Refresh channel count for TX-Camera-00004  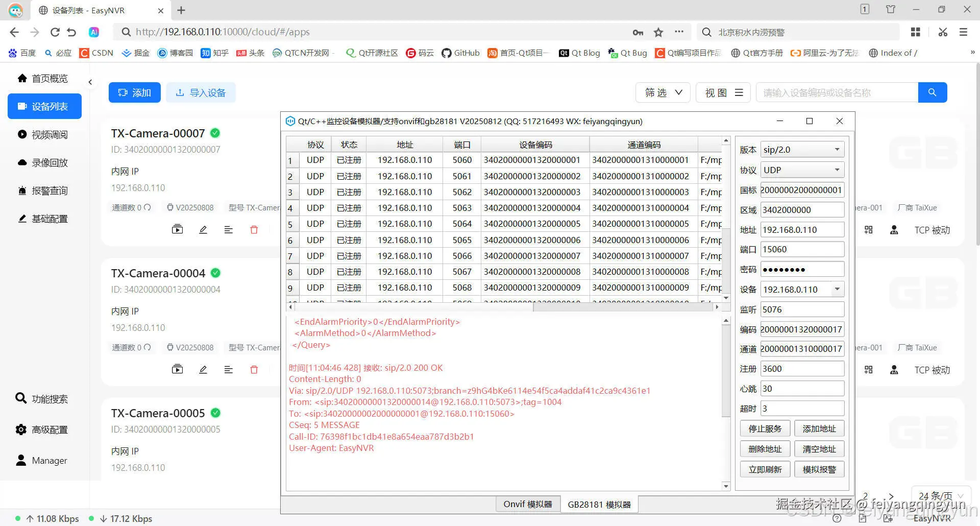(x=148, y=347)
